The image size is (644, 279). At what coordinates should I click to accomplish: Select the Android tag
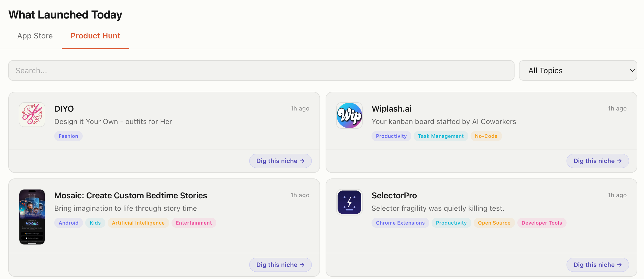tap(69, 223)
